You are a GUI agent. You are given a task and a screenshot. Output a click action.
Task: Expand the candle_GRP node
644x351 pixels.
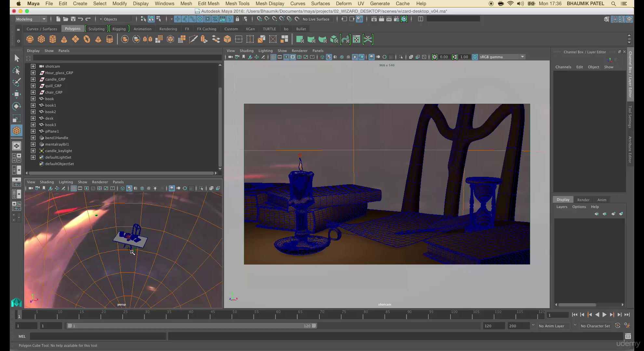coord(33,79)
